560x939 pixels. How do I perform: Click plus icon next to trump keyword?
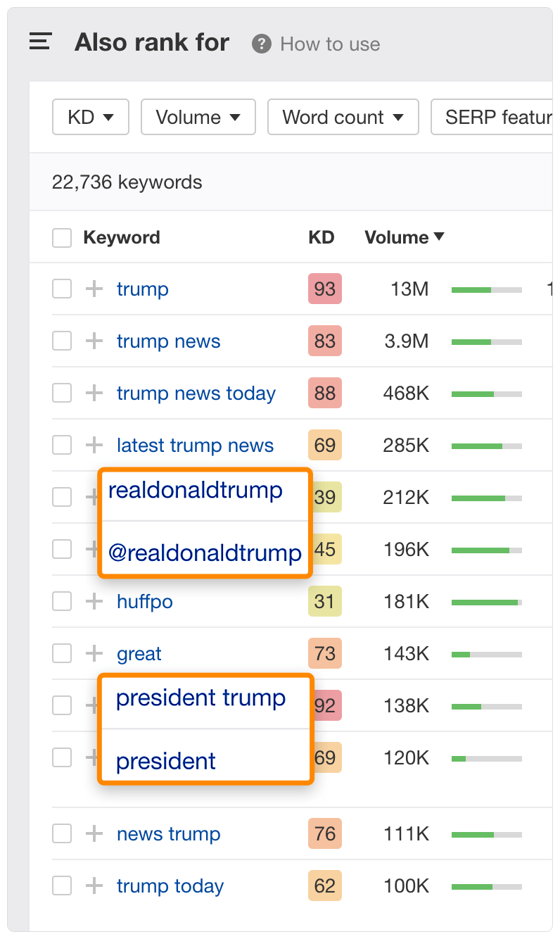[94, 289]
